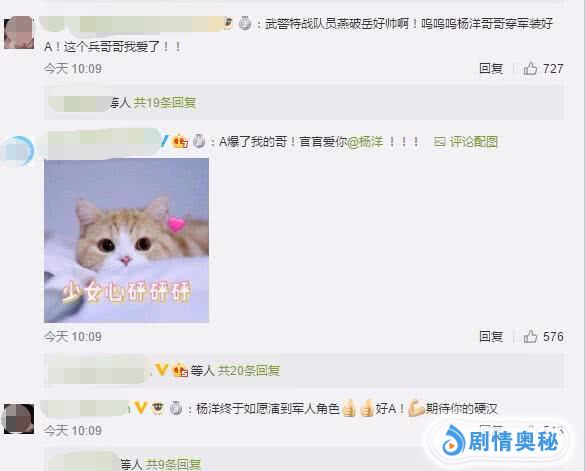586x471 pixels.
Task: Click the yellow V badge in third comment
Action: coord(141,408)
